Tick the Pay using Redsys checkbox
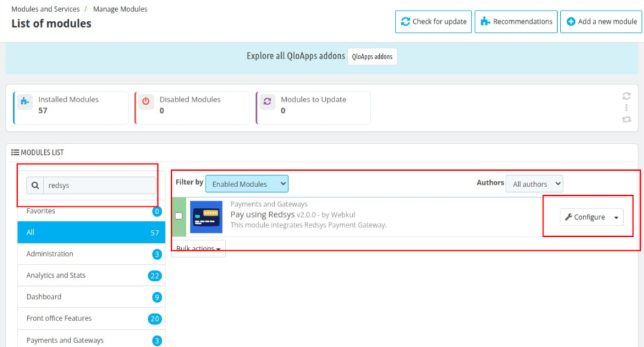Image resolution: width=644 pixels, height=347 pixels. tap(179, 216)
